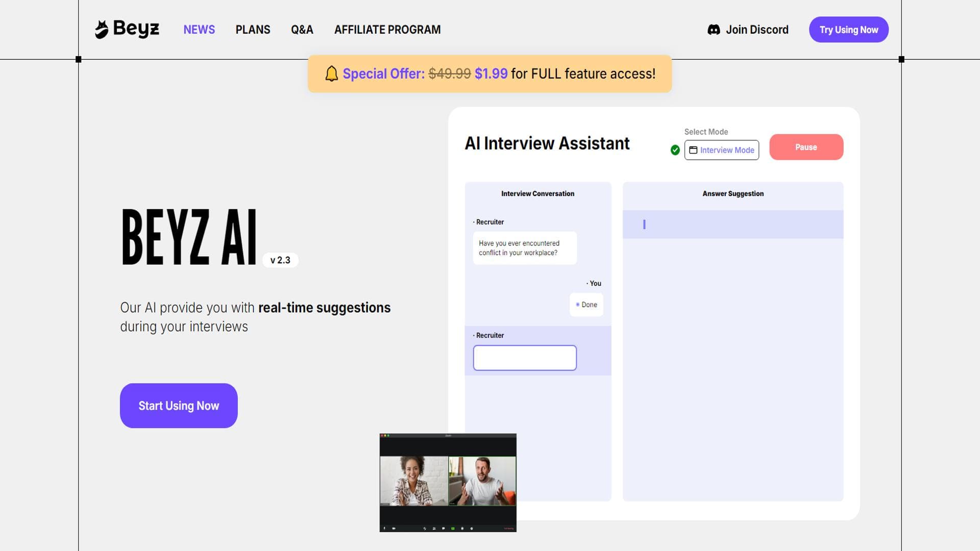Click the green checkmark status icon

675,150
